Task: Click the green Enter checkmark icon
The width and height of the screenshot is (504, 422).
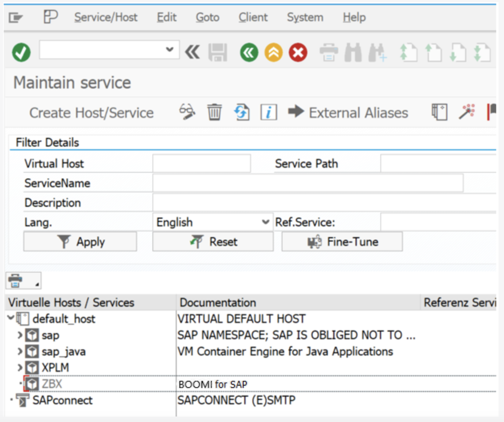Action: point(21,53)
